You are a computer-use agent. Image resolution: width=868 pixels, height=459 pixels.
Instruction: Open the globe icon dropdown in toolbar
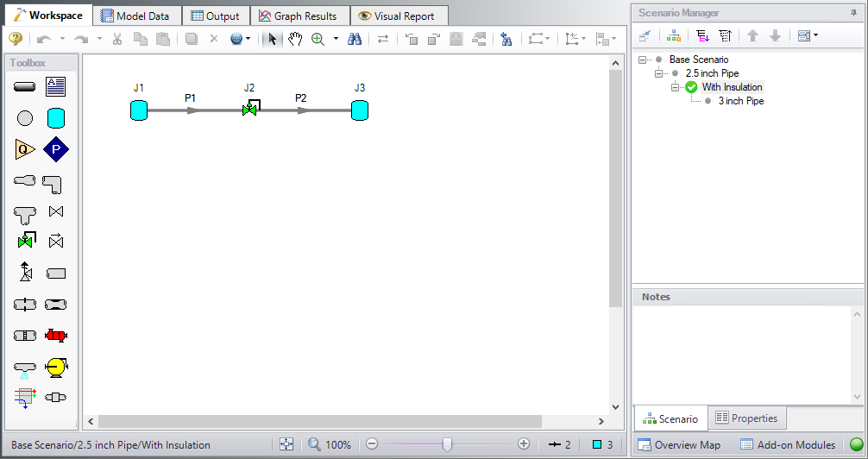pyautogui.click(x=248, y=39)
